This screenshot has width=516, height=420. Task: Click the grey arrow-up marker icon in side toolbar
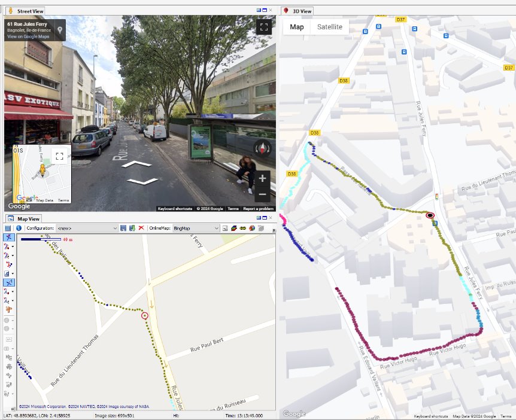(8, 384)
